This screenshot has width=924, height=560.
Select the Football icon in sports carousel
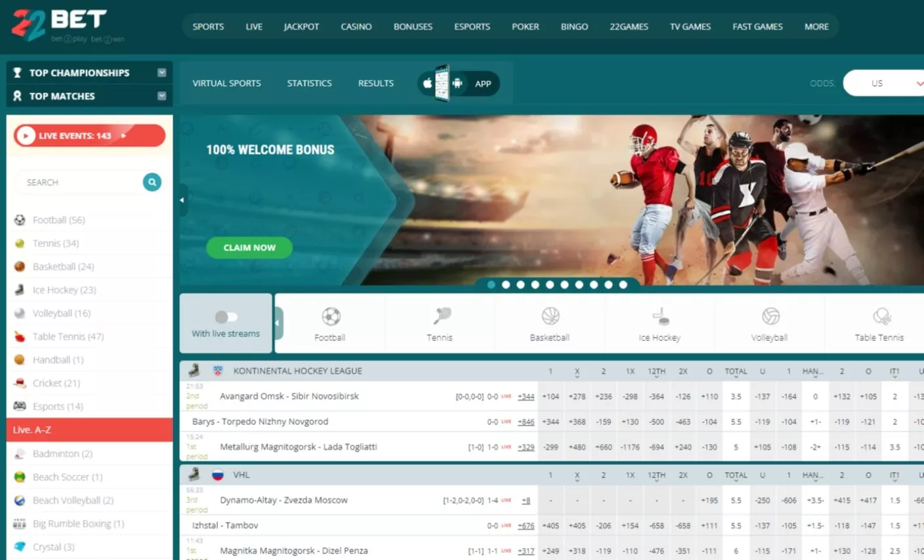[x=331, y=317]
